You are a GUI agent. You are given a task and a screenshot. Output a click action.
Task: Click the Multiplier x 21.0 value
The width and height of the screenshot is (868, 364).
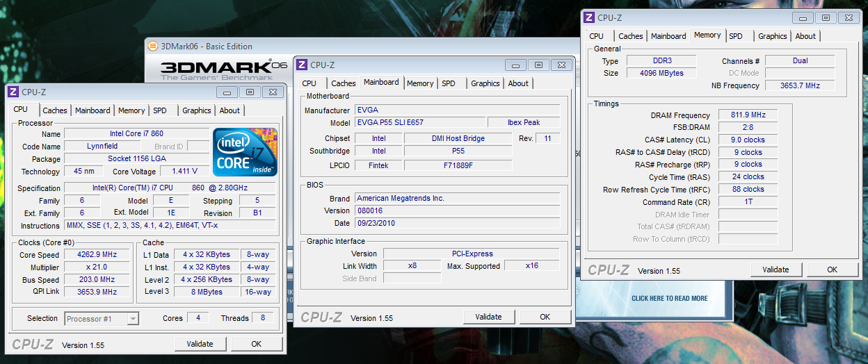97,267
